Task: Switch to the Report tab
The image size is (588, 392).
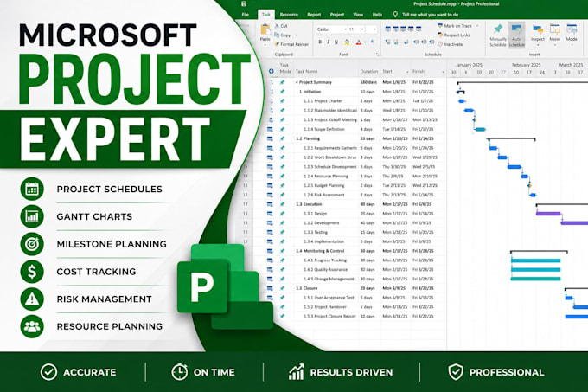Action: click(x=314, y=15)
